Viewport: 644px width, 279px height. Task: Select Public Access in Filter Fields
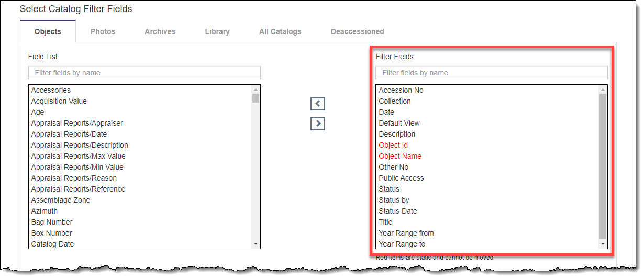pos(402,178)
